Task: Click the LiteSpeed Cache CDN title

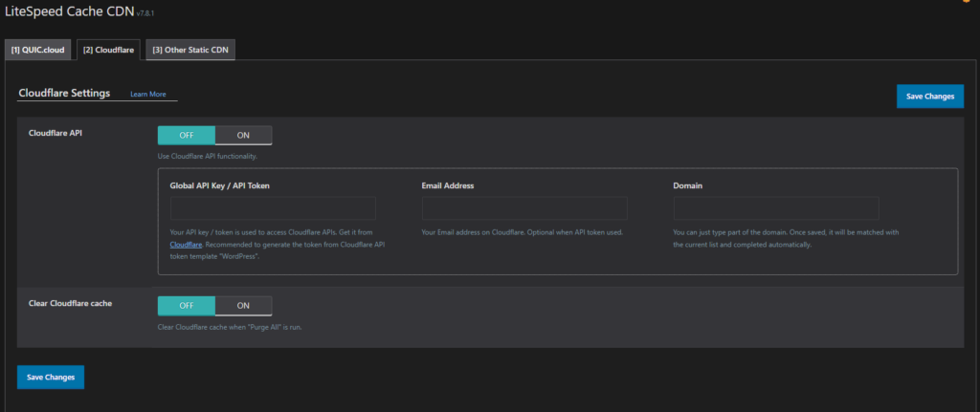Action: point(69,11)
